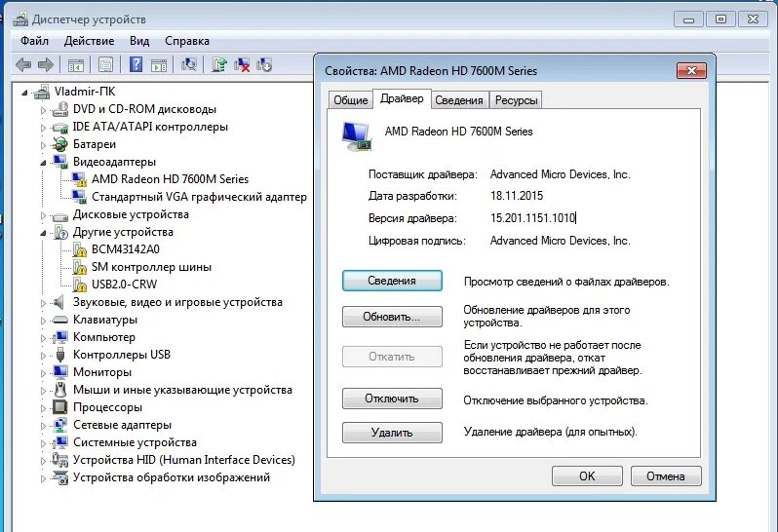Collapse the Vladmir-ПК root node
778x532 pixels.
[x=24, y=93]
